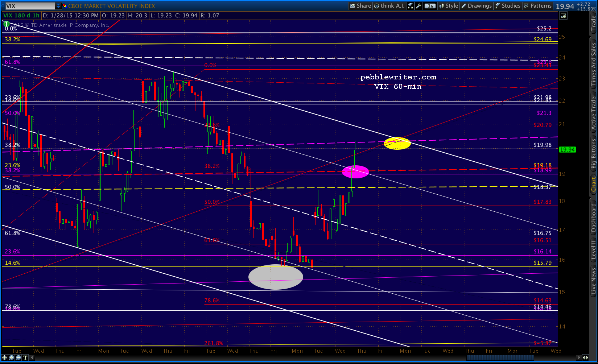Open the Drawings menu

click(477, 6)
